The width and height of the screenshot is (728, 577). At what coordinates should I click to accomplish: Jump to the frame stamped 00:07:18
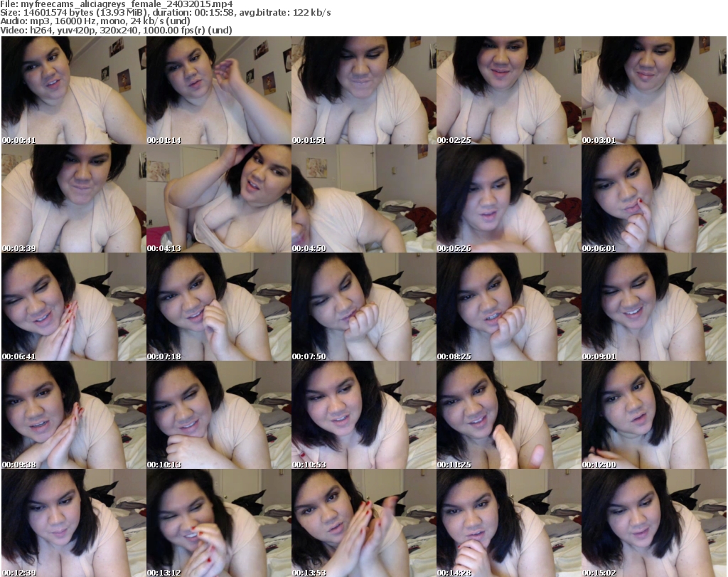[x=219, y=307]
